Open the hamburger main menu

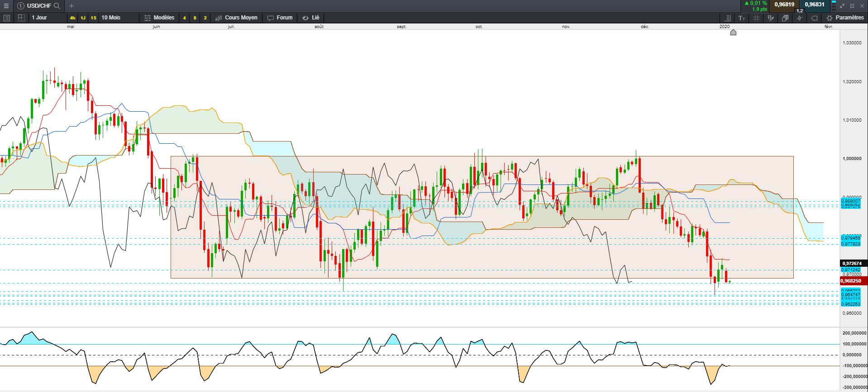click(6, 6)
